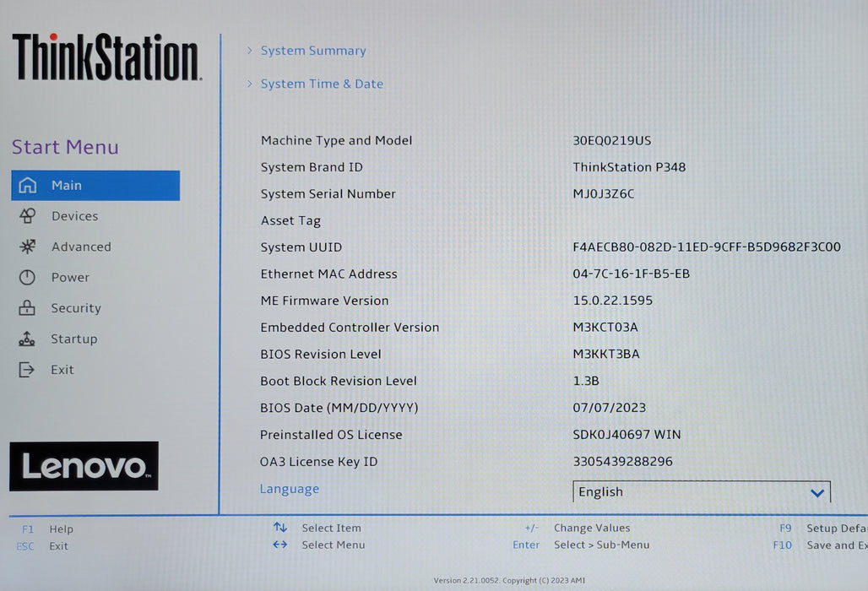Screen dimensions: 868x591
Task: Click ESC Exit key hint
Action: click(42, 546)
